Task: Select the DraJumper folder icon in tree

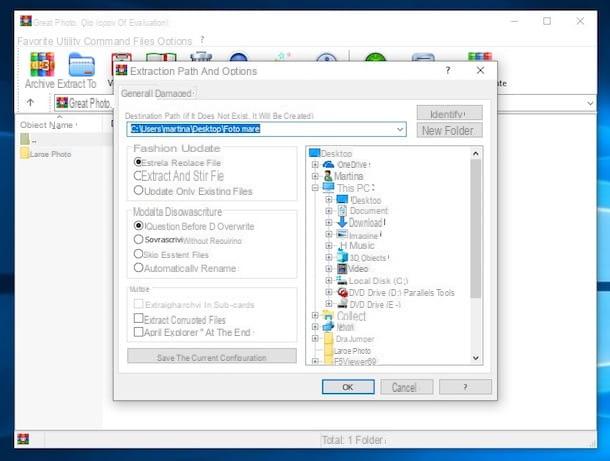Action: (329, 338)
